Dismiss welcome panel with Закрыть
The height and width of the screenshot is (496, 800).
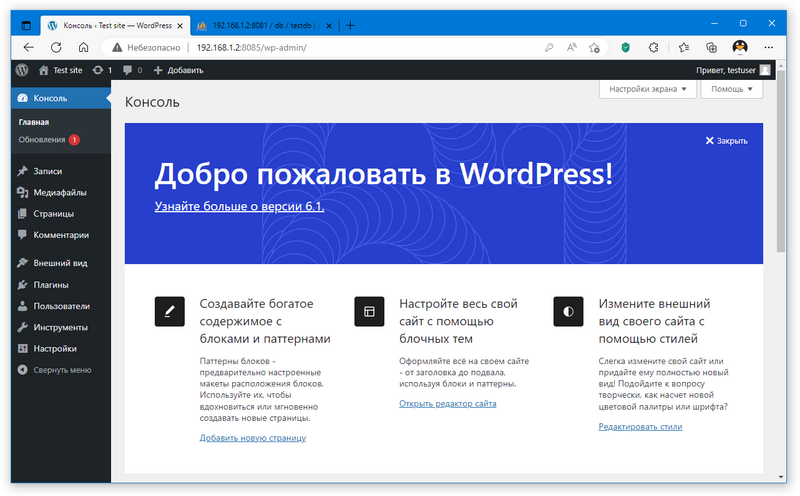(x=727, y=141)
